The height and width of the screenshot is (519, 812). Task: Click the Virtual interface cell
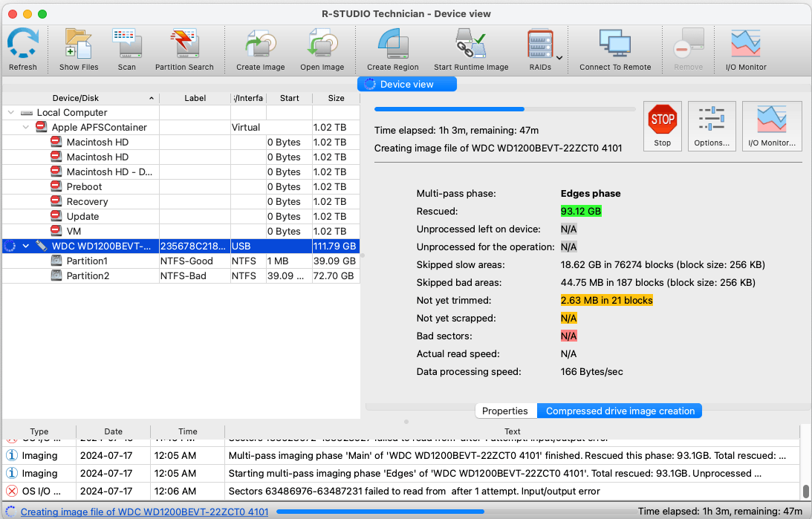248,127
